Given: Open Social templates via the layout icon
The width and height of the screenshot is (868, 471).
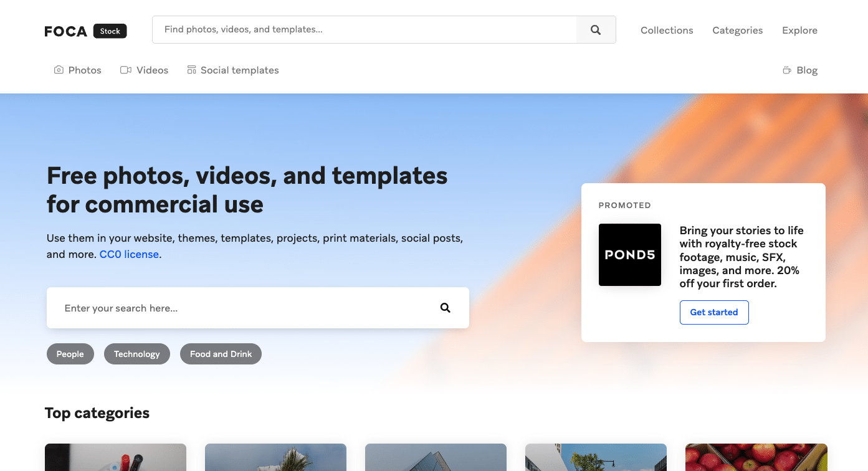Looking at the screenshot, I should click(192, 70).
